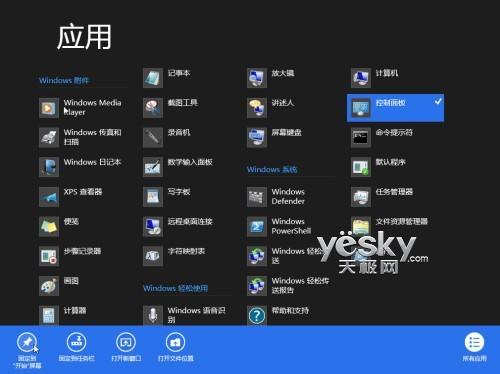Open XPS Viewer app
Screen dimensions: 500x374
(71, 197)
